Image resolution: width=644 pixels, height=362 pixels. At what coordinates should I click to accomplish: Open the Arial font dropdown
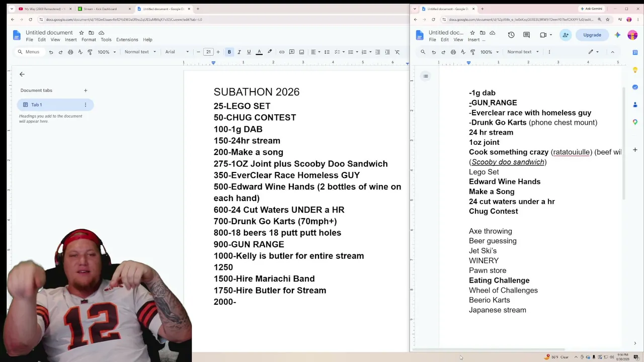(177, 52)
